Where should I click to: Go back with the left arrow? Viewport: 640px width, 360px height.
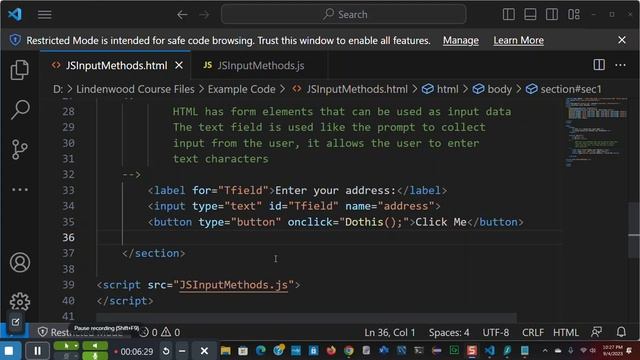[x=182, y=15]
